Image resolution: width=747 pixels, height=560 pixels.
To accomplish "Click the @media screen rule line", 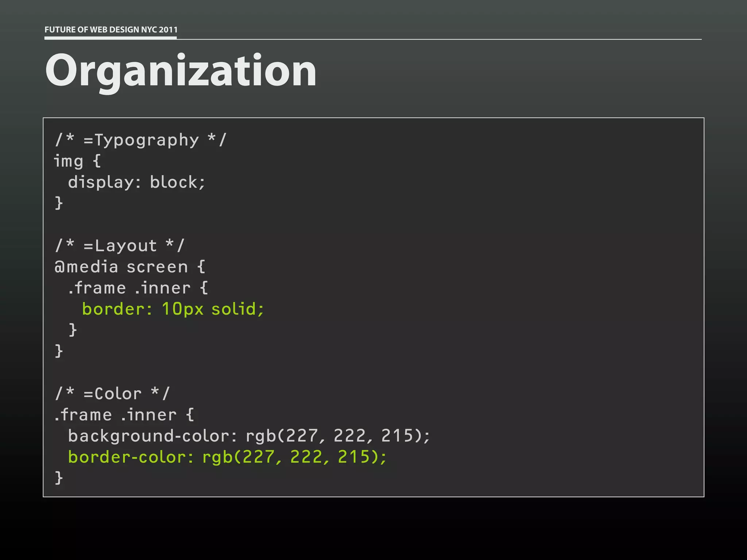I will click(x=130, y=267).
